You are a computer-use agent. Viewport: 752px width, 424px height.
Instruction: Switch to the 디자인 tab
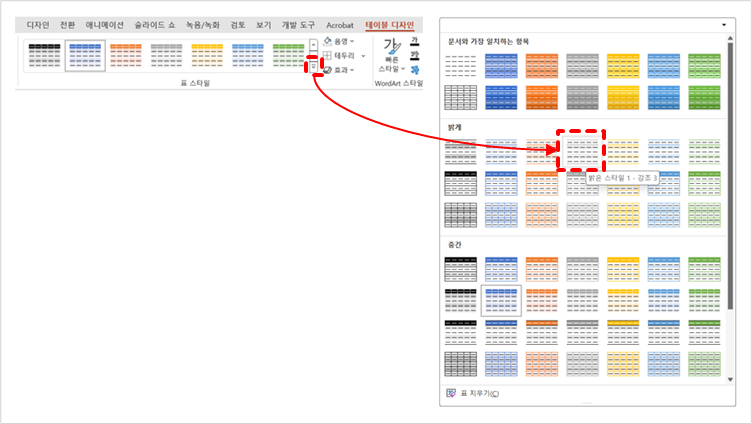point(38,25)
